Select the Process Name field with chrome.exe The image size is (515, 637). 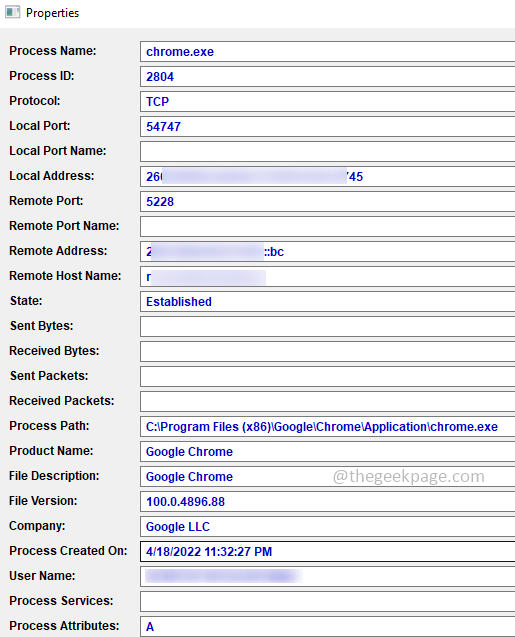tap(327, 52)
